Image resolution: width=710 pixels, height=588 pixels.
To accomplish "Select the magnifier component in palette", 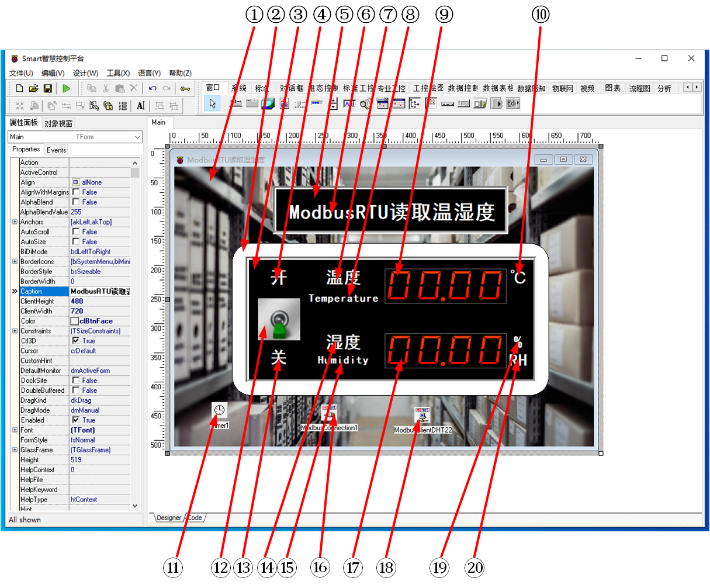I will [x=365, y=103].
